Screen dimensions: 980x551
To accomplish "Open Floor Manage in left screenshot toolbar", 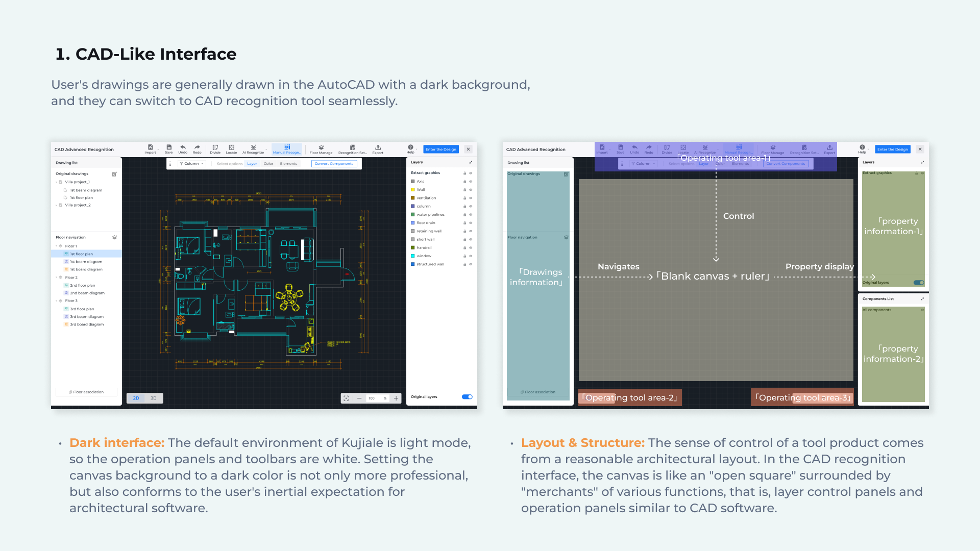I will point(321,147).
